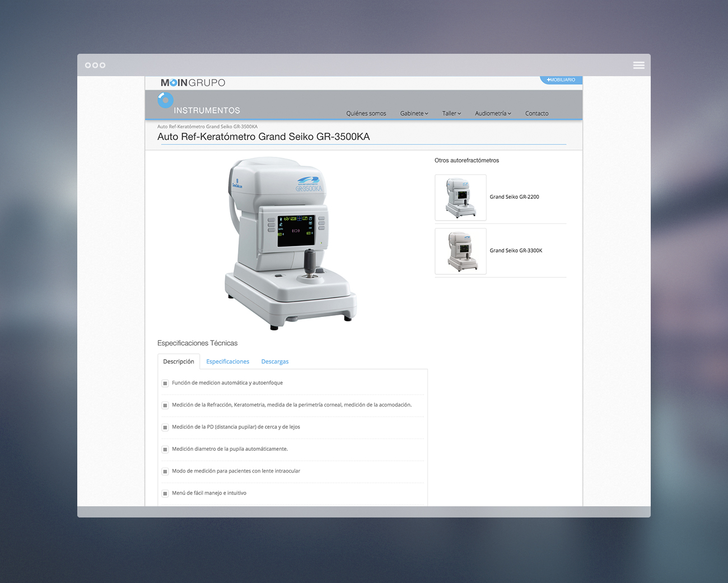Click the bullet icon beside 'Función de medicion automática'

[x=165, y=383]
